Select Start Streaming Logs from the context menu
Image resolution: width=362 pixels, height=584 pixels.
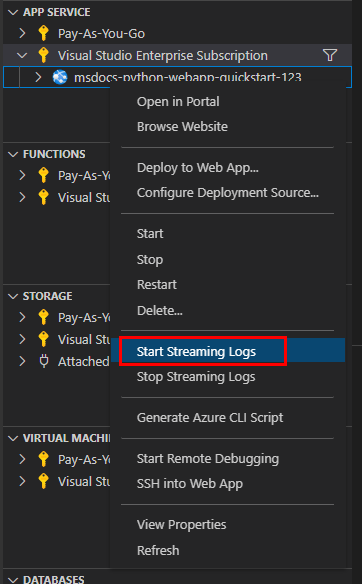pyautogui.click(x=196, y=352)
